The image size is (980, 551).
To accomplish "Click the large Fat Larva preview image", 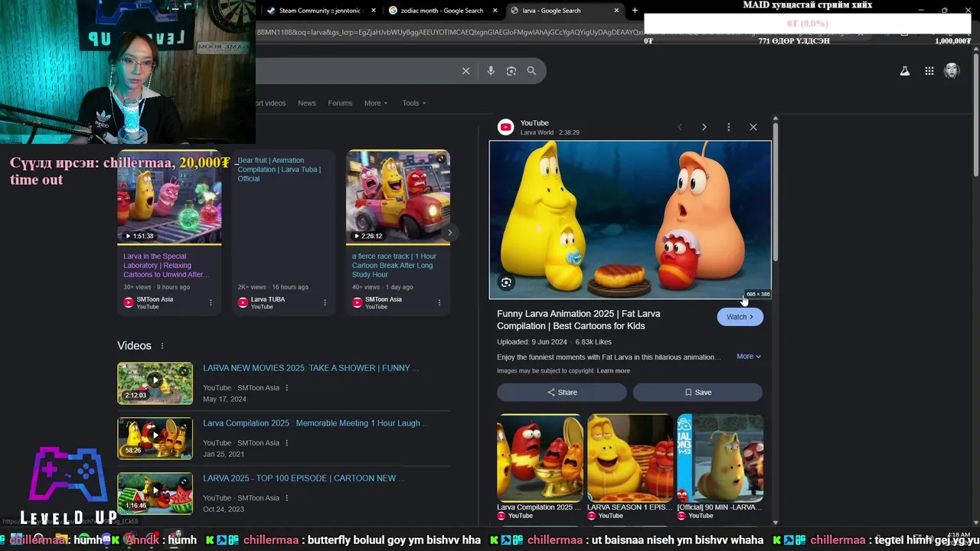I will click(630, 220).
